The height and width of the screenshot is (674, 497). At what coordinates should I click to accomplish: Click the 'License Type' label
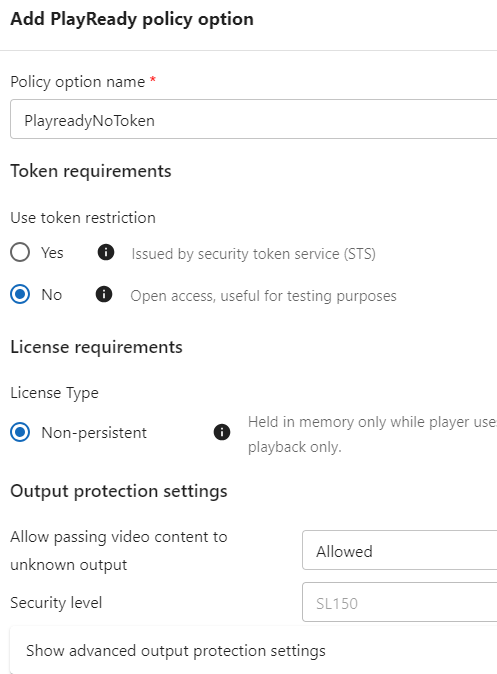click(55, 393)
